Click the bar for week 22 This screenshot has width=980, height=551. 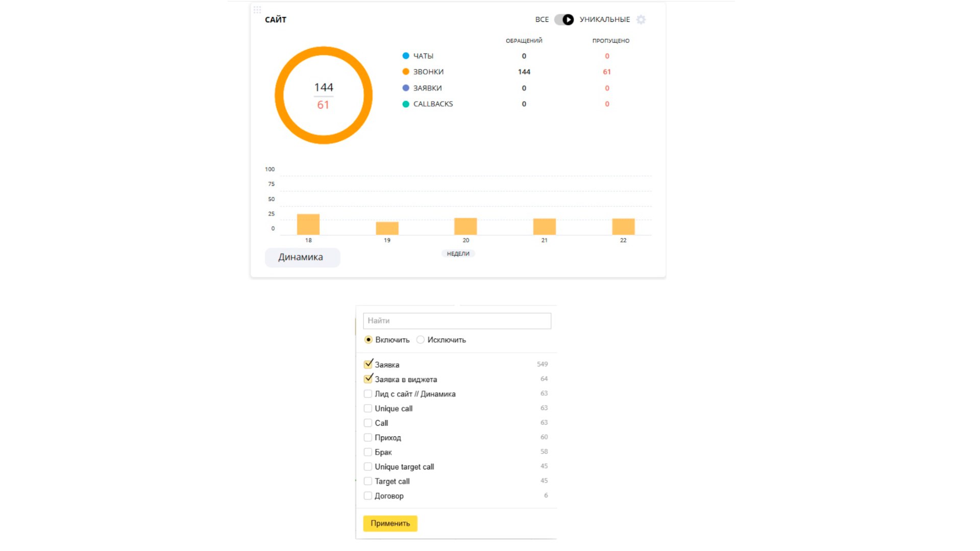tap(623, 227)
